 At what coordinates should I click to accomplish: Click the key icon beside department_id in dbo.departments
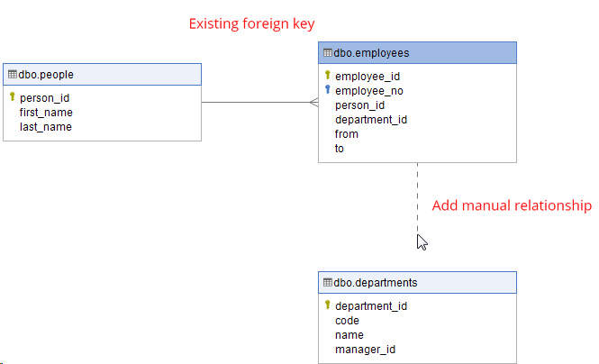click(328, 305)
